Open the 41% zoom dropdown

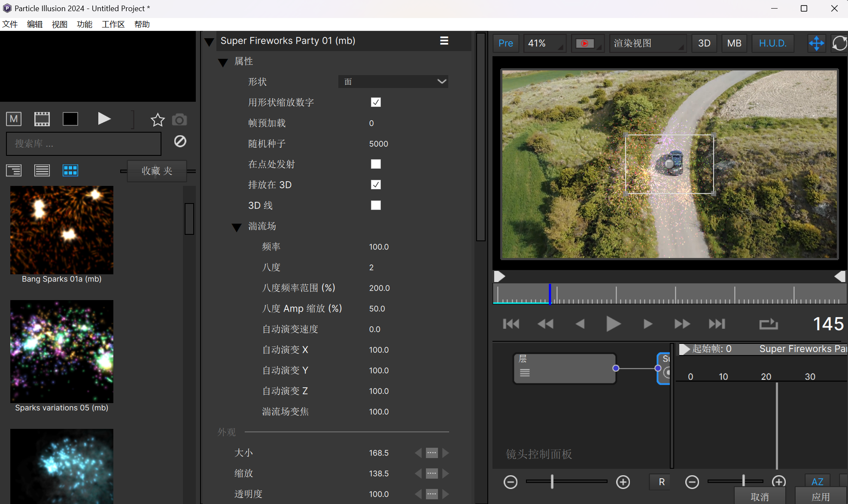tap(544, 43)
